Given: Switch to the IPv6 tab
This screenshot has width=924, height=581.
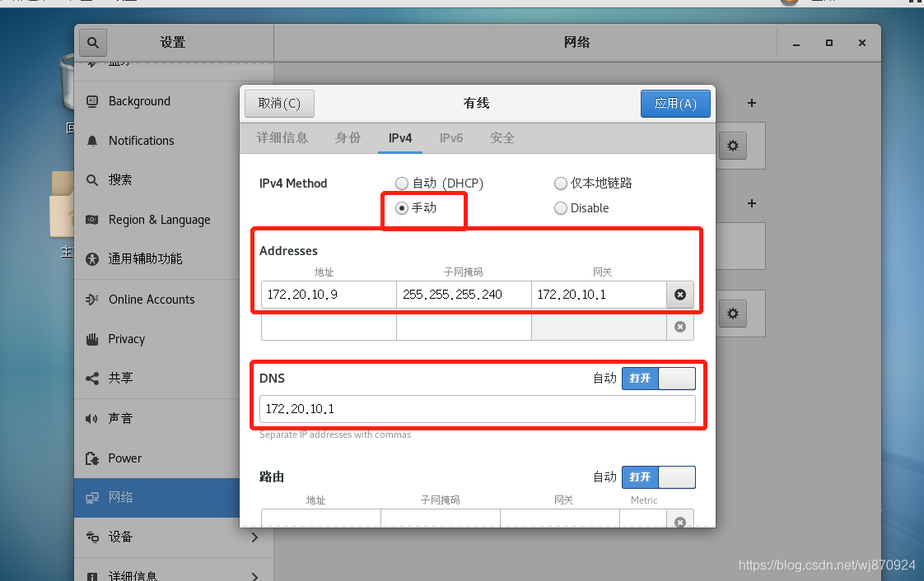Looking at the screenshot, I should coord(451,138).
